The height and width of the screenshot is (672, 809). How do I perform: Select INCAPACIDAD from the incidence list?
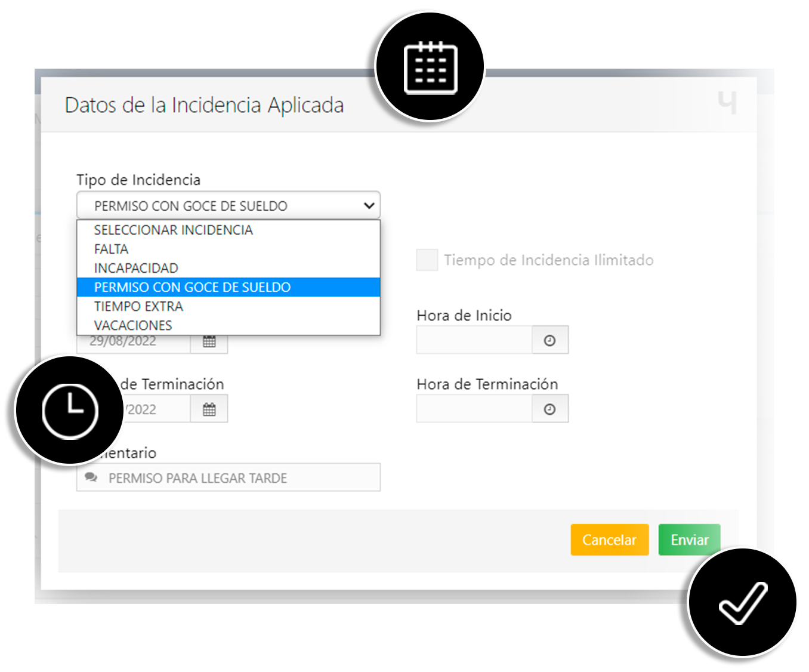pyautogui.click(x=135, y=268)
